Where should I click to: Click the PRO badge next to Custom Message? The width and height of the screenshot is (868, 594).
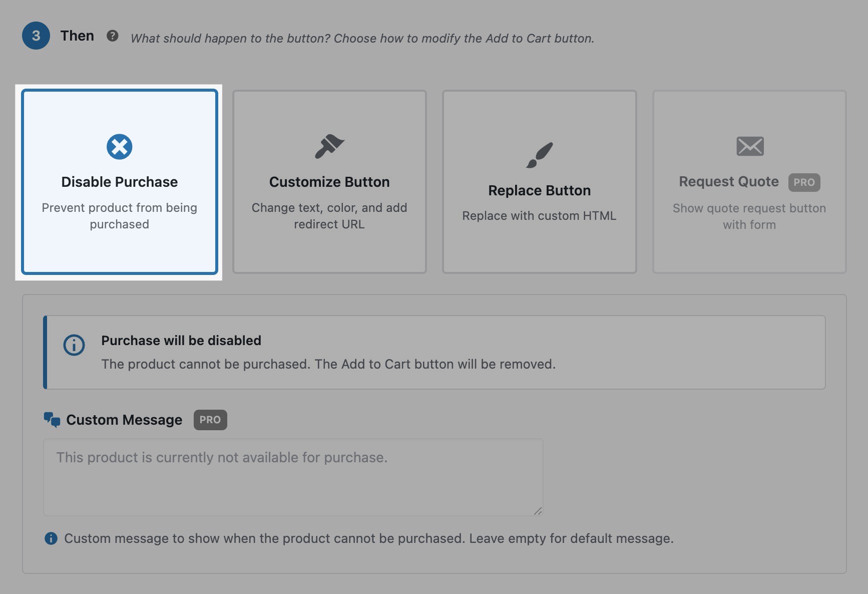click(210, 420)
